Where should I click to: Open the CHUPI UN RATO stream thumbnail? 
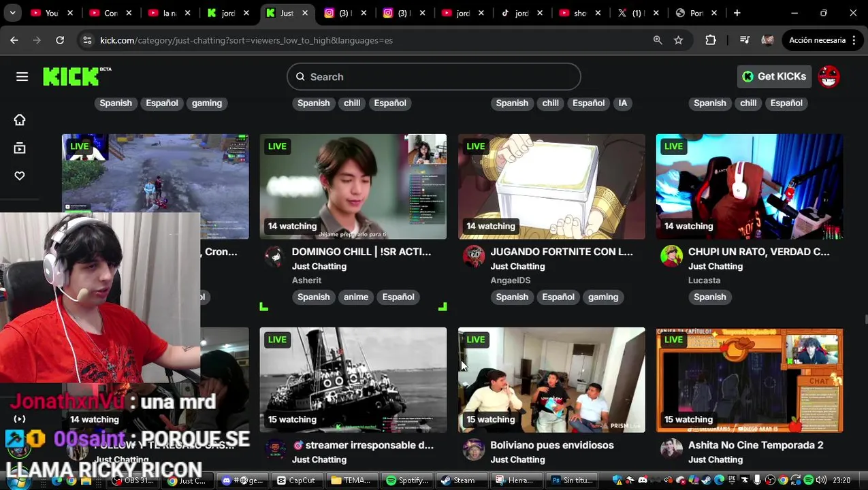[750, 186]
